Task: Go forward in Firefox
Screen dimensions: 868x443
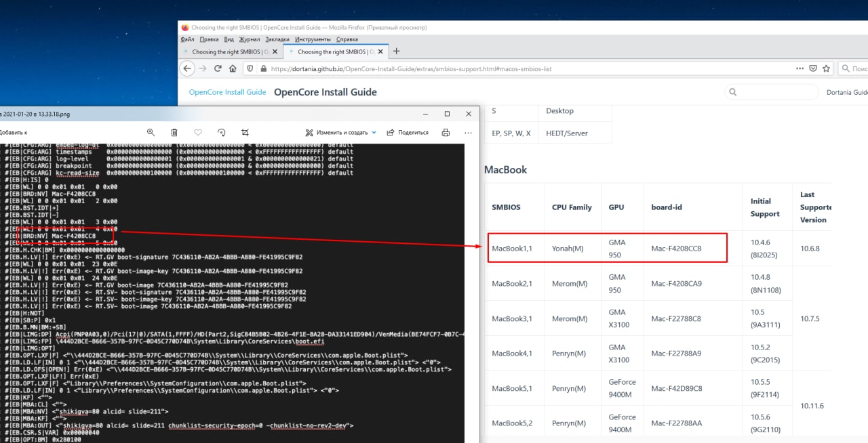Action: (203, 68)
